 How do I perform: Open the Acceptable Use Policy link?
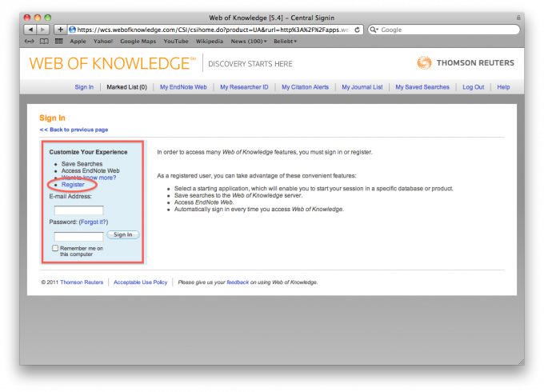click(141, 282)
